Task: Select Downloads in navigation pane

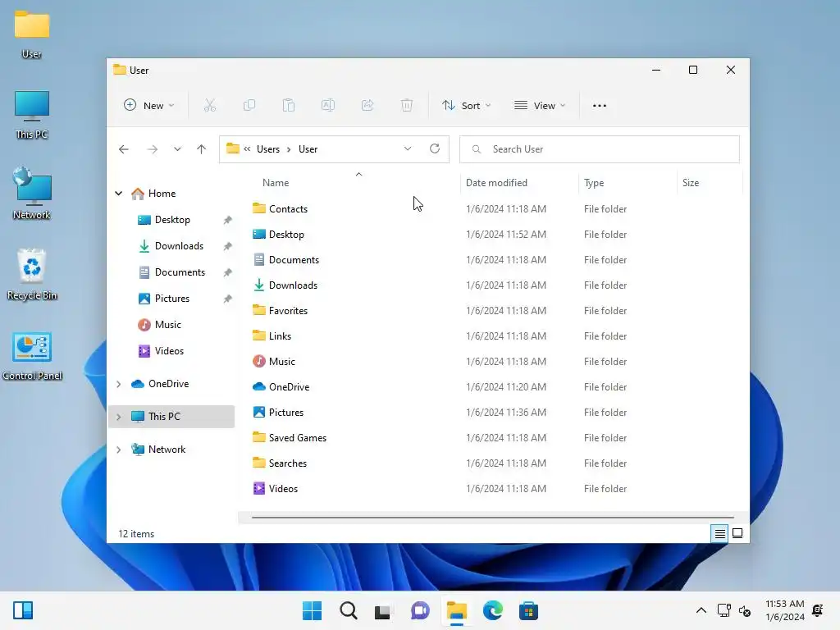Action: (x=180, y=246)
